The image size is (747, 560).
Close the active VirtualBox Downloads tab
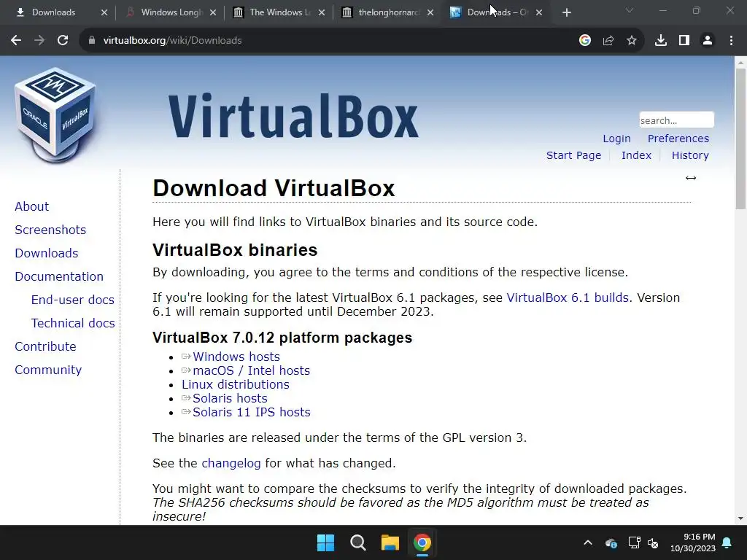pyautogui.click(x=539, y=12)
